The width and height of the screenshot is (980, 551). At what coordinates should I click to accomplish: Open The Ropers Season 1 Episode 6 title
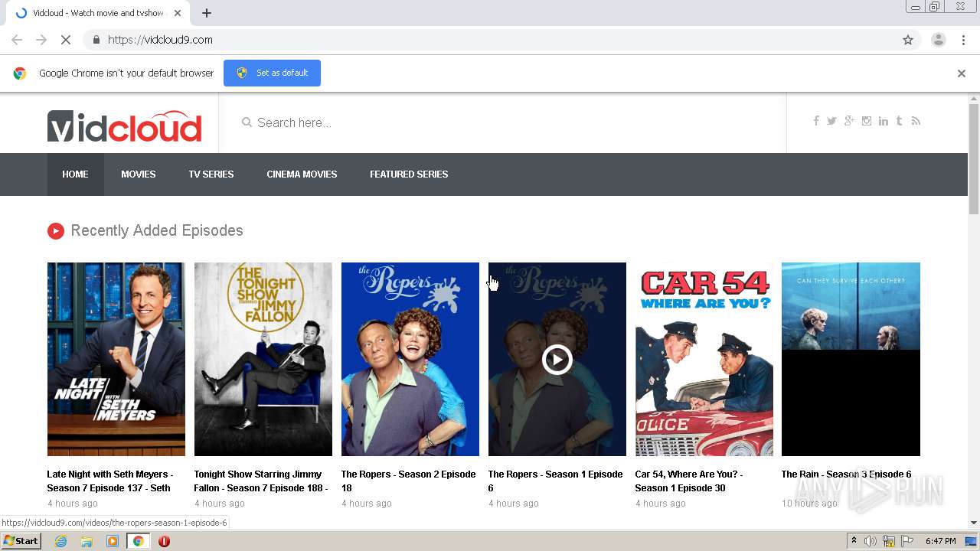coord(555,481)
